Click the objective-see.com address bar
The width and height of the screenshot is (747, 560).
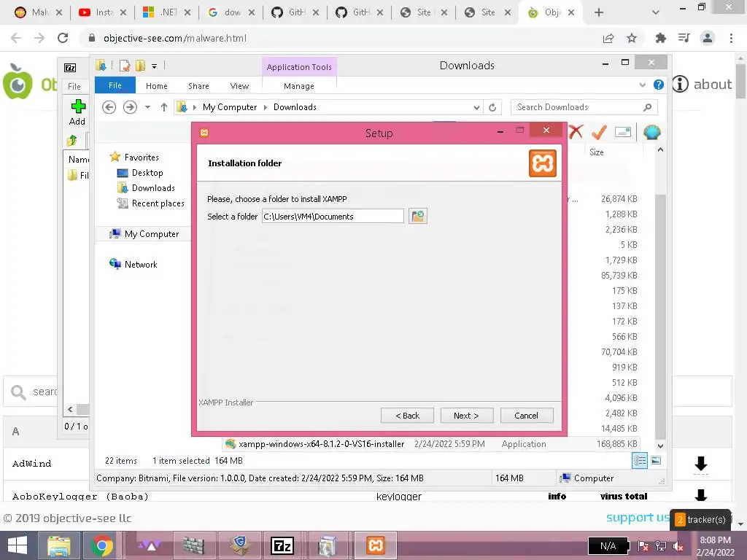343,38
